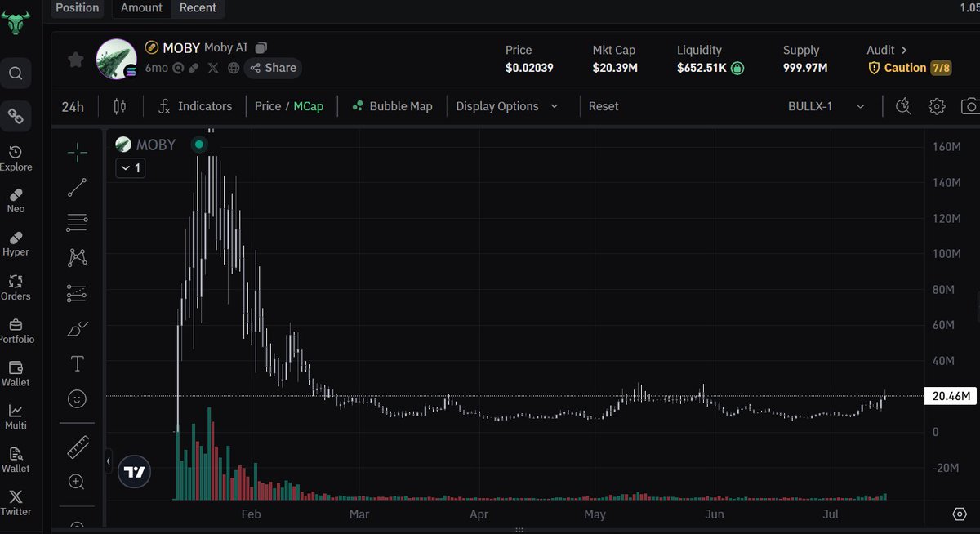Viewport: 980px width, 534px height.
Task: Select the pattern nodes drawing tool
Action: (78, 257)
